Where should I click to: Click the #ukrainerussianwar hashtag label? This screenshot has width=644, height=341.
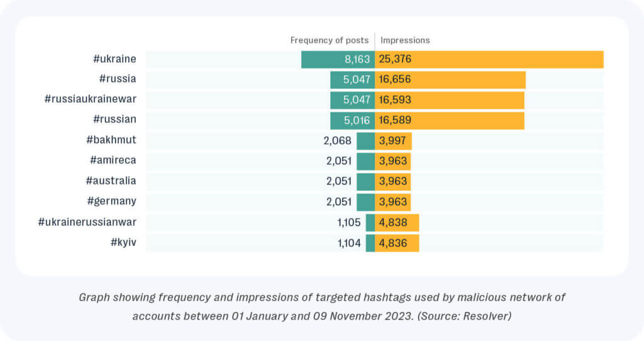click(87, 222)
